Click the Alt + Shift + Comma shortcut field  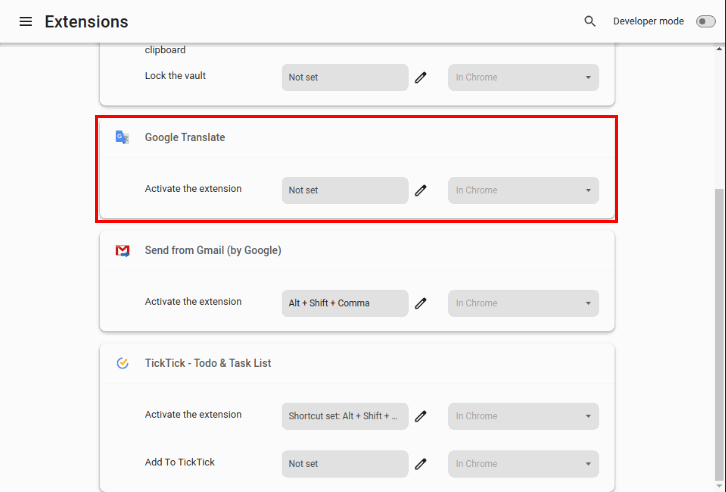[x=345, y=303]
